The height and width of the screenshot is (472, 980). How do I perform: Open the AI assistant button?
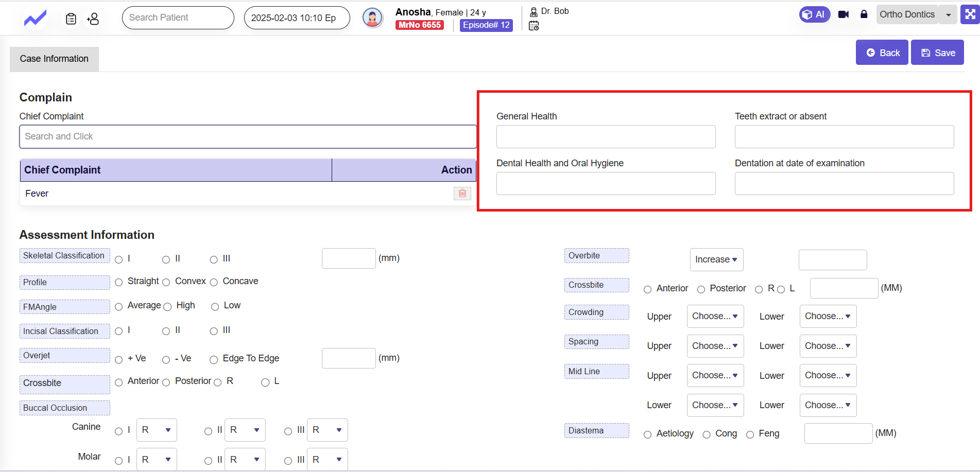[814, 14]
